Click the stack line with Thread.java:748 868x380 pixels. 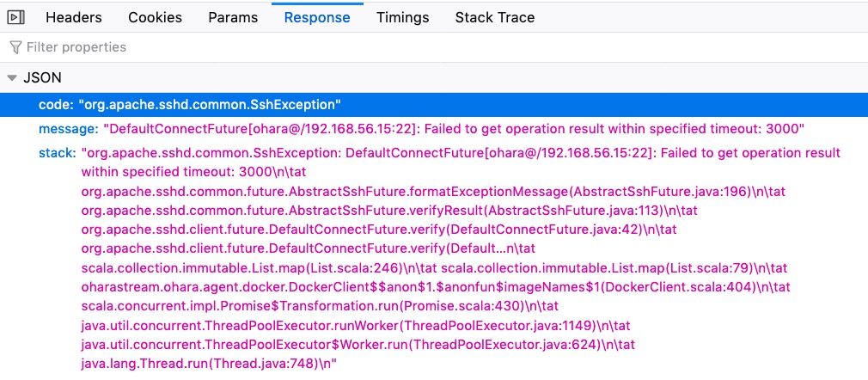[209, 364]
